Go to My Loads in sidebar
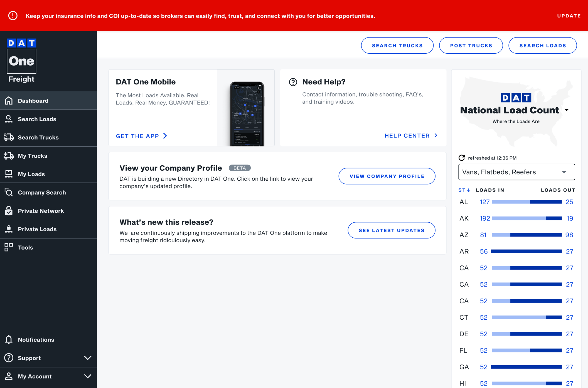This screenshot has height=388, width=588. click(x=31, y=174)
